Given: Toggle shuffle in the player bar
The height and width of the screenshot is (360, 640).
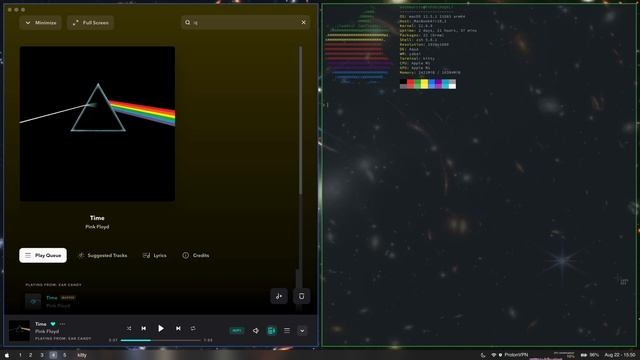Looking at the screenshot, I should point(129,329).
